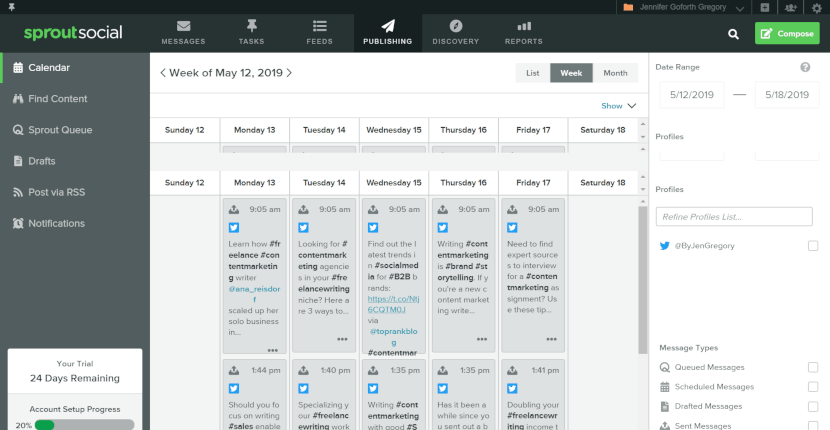This screenshot has width=830, height=430.
Task: Open options on Thursday 9:05 am post
Action: point(482,339)
